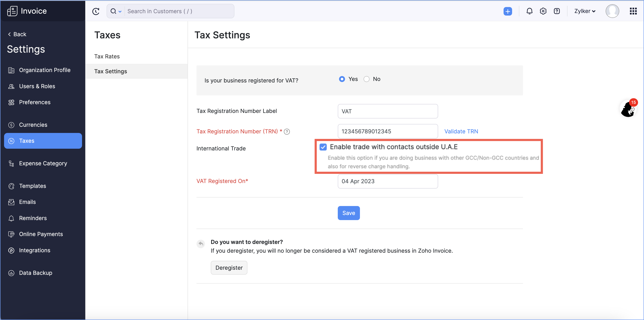Click the Deregister button

click(x=229, y=268)
